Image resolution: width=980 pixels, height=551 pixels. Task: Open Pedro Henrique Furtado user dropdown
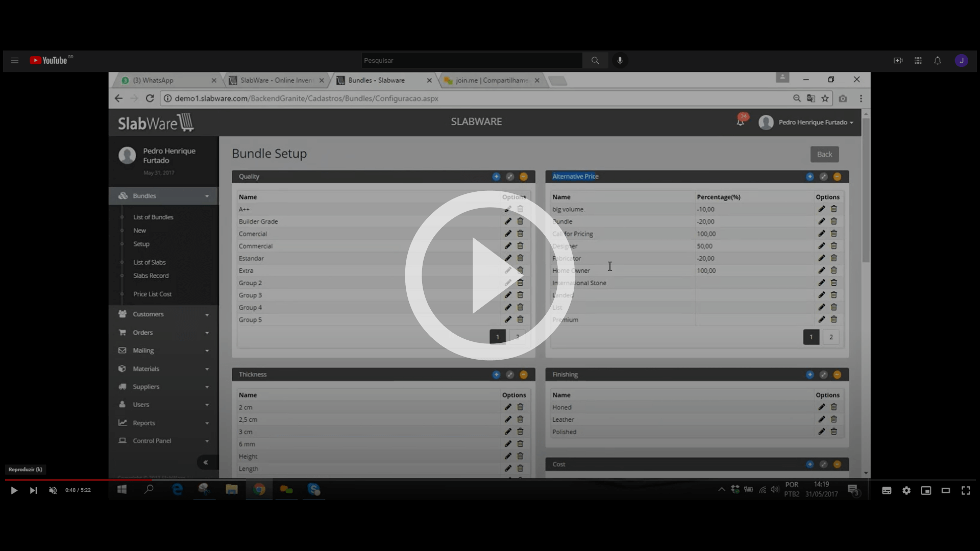806,122
